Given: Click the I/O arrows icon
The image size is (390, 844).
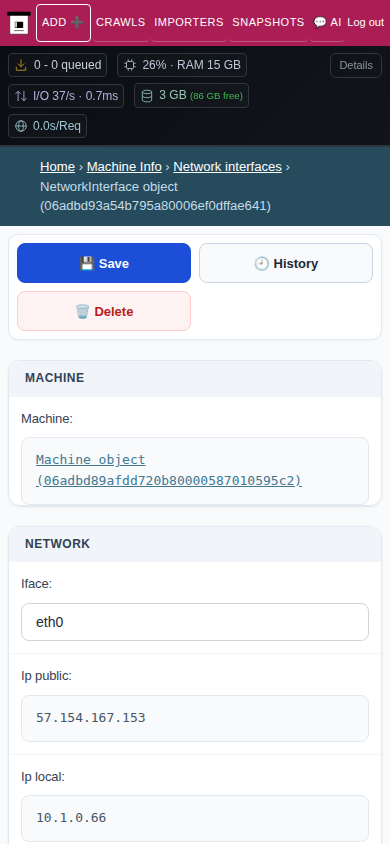Looking at the screenshot, I should click(21, 96).
